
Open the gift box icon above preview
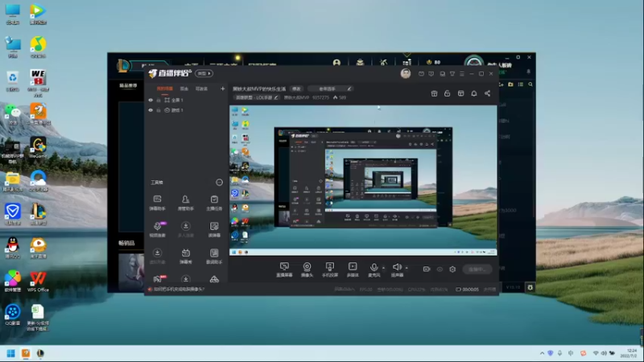[434, 93]
